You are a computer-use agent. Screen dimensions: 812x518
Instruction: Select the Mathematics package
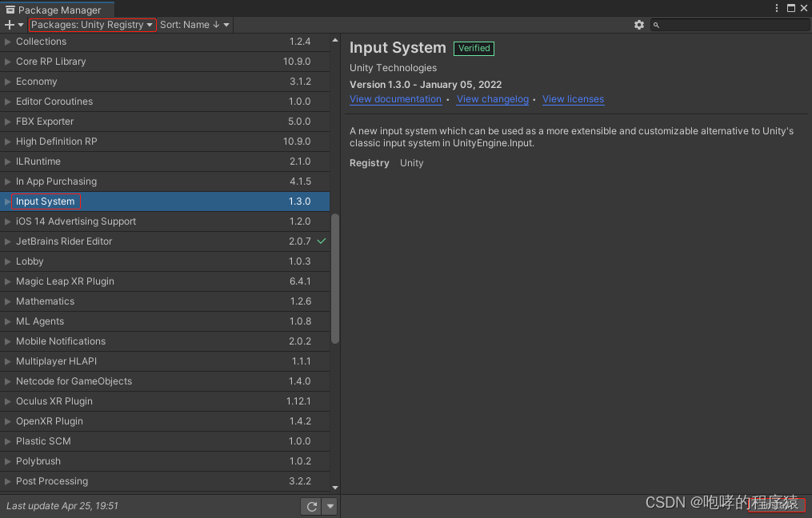point(165,301)
